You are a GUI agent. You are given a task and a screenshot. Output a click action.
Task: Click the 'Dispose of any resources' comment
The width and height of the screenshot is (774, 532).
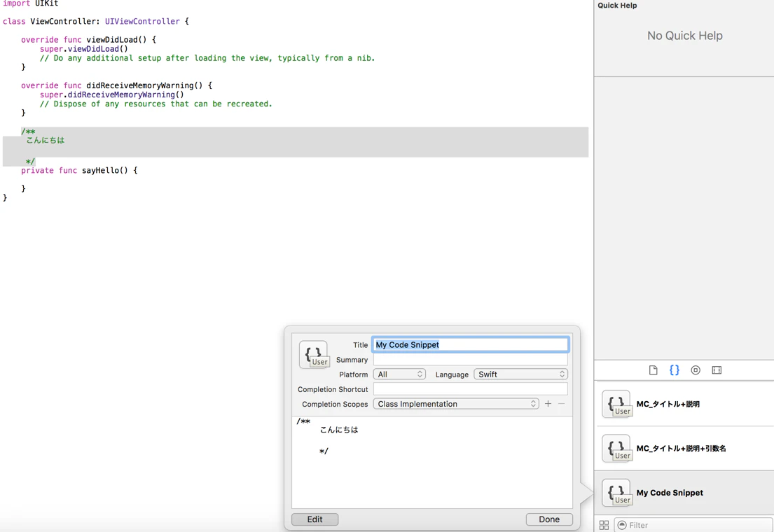[156, 104]
